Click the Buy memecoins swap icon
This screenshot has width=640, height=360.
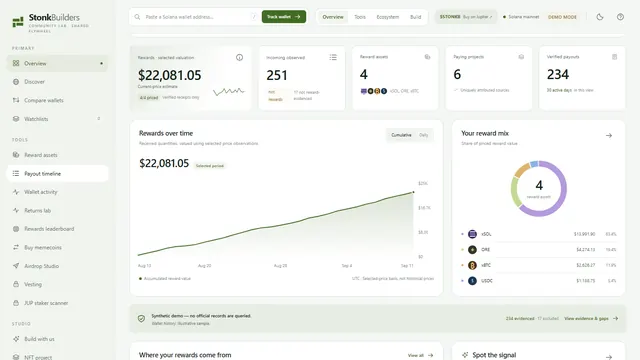click(x=16, y=247)
